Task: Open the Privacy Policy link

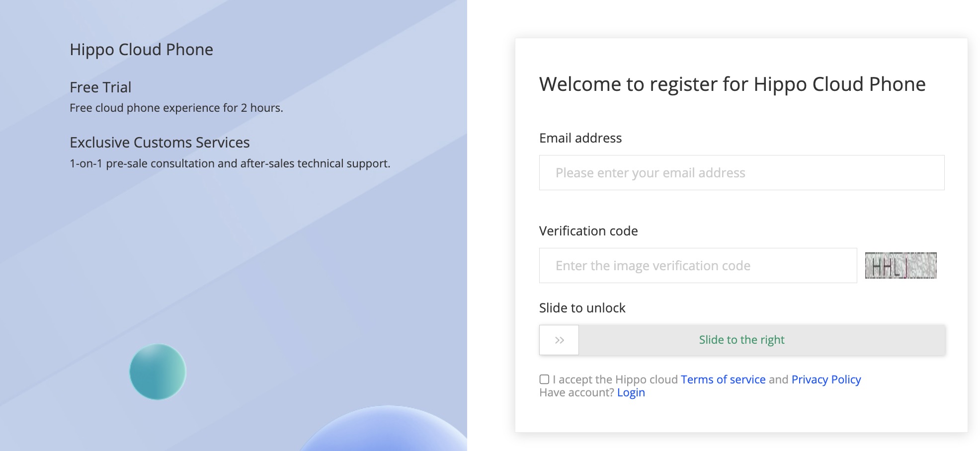Action: pyautogui.click(x=826, y=379)
